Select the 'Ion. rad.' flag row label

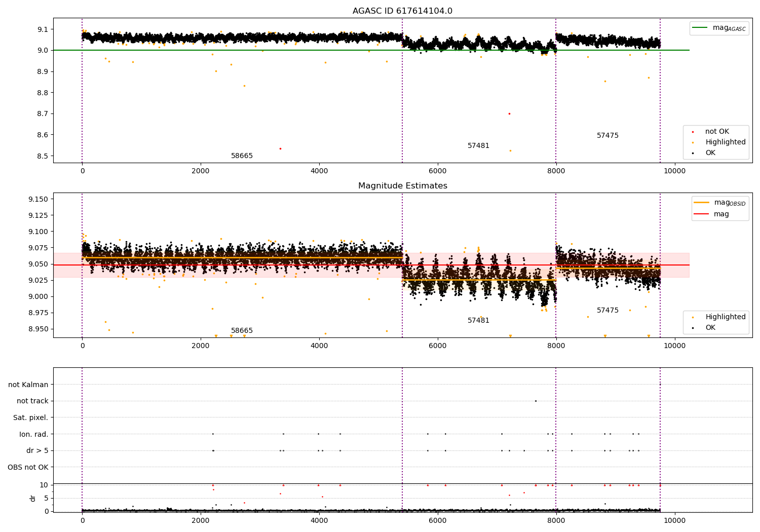[34, 434]
